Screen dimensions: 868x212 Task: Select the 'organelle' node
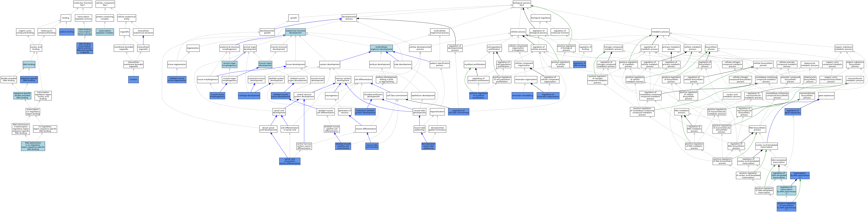click(125, 32)
